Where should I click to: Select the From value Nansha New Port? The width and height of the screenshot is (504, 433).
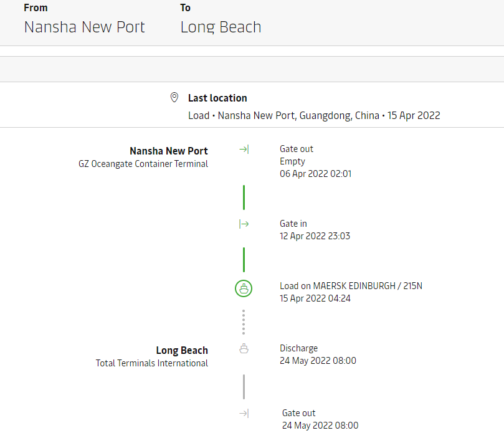[x=84, y=27]
